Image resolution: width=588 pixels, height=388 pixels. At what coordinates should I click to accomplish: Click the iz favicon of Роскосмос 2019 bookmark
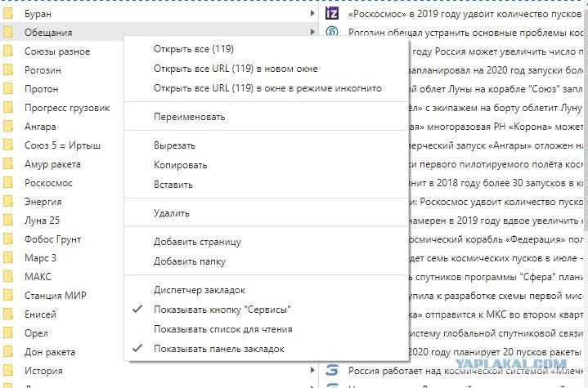tap(331, 14)
